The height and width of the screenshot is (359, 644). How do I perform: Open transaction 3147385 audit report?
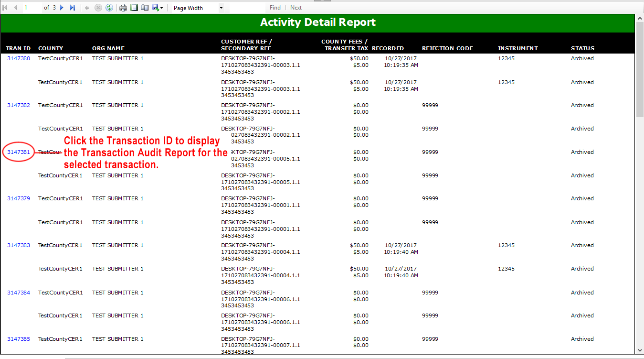pyautogui.click(x=19, y=339)
